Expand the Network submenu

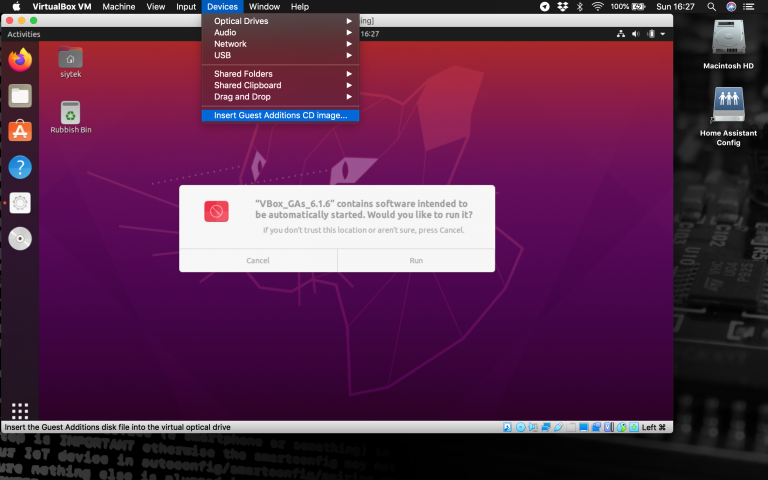[280, 44]
